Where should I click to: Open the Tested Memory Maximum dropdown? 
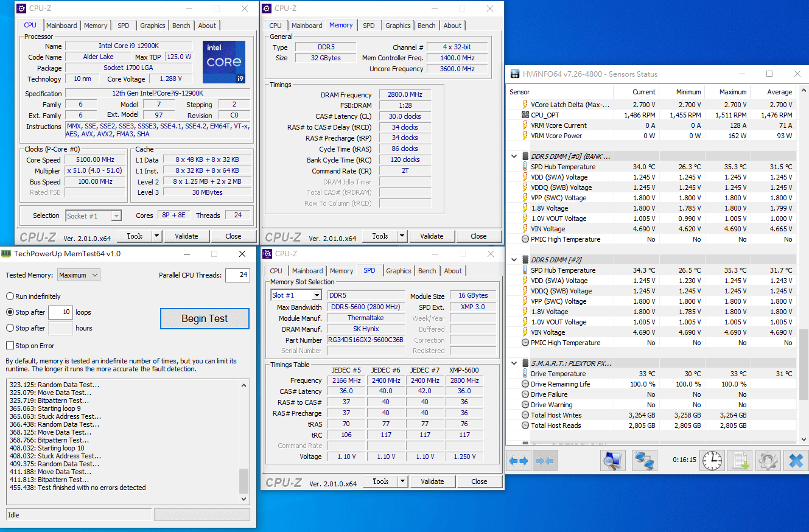[x=79, y=275]
